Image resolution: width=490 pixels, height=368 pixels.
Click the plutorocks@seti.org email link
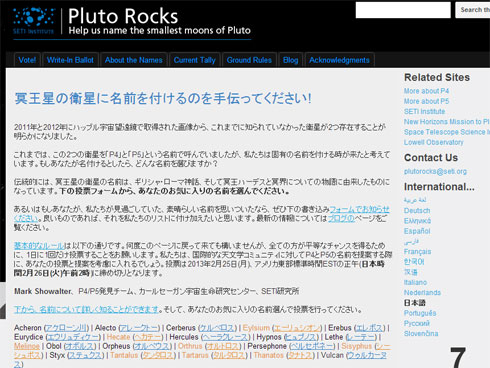(435, 171)
